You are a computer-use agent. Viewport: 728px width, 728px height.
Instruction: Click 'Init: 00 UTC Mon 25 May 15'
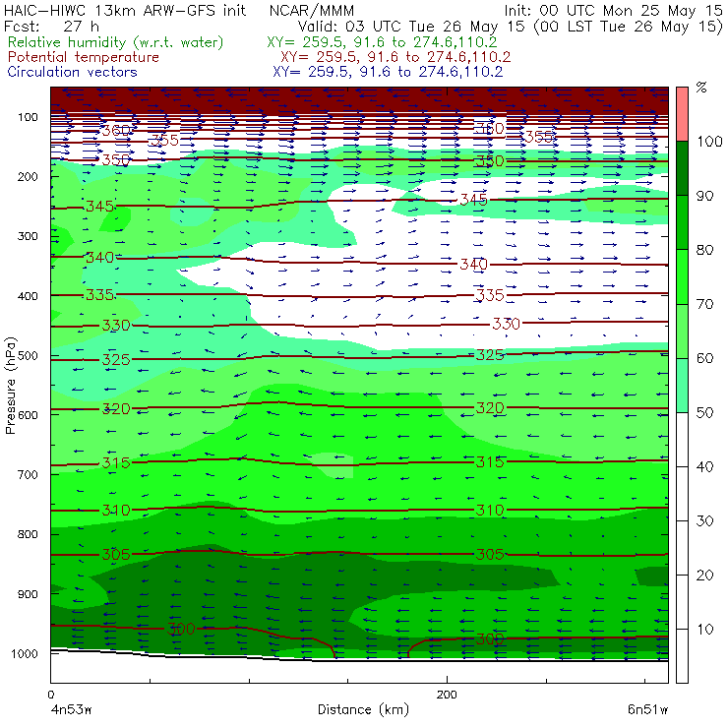point(613,10)
